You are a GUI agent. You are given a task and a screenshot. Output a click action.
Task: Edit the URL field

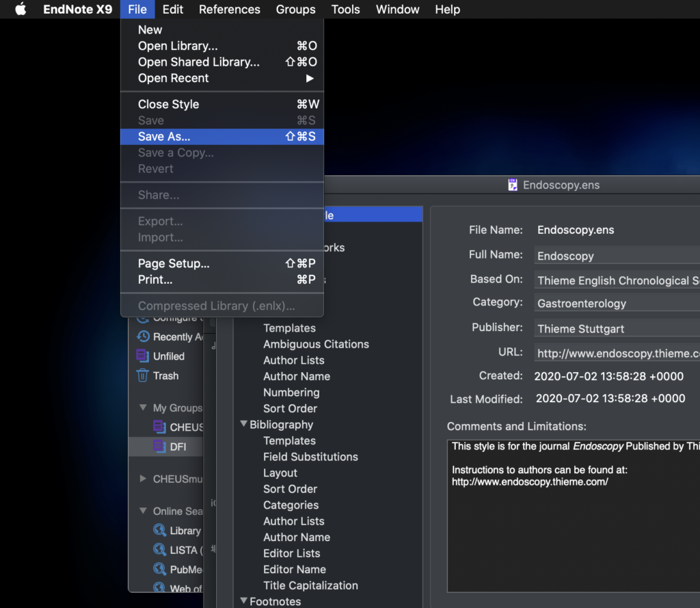point(617,353)
